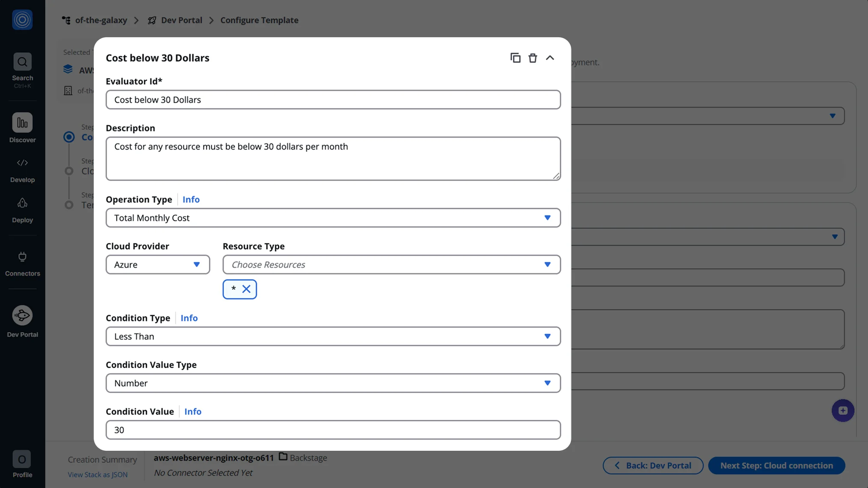
Task: Expand the Condition Type Less Than dropdown
Action: click(x=333, y=336)
